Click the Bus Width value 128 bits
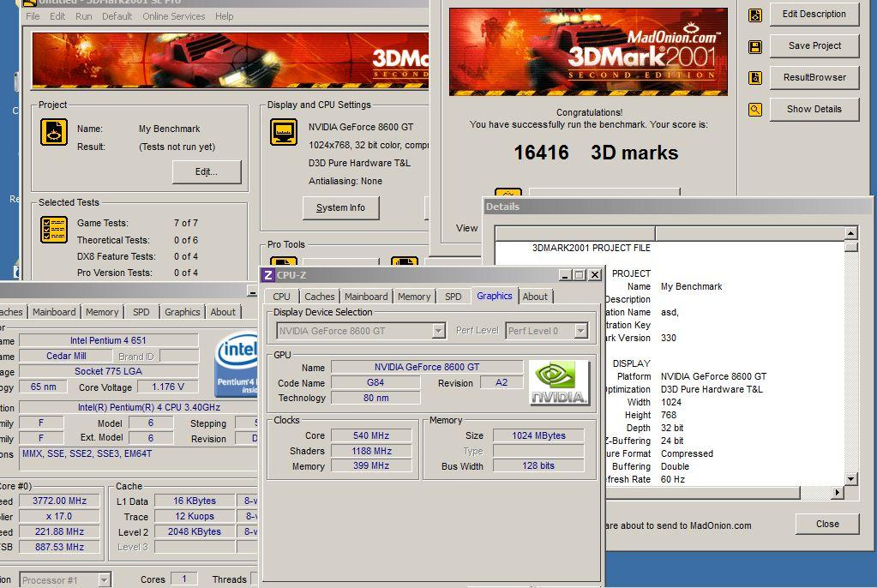The image size is (877, 588). 538,465
